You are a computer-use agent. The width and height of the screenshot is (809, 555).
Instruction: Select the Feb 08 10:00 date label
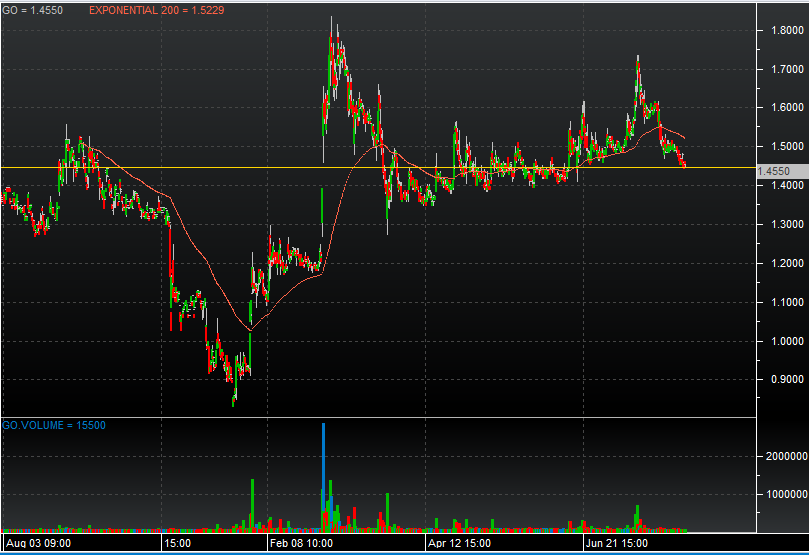click(301, 543)
